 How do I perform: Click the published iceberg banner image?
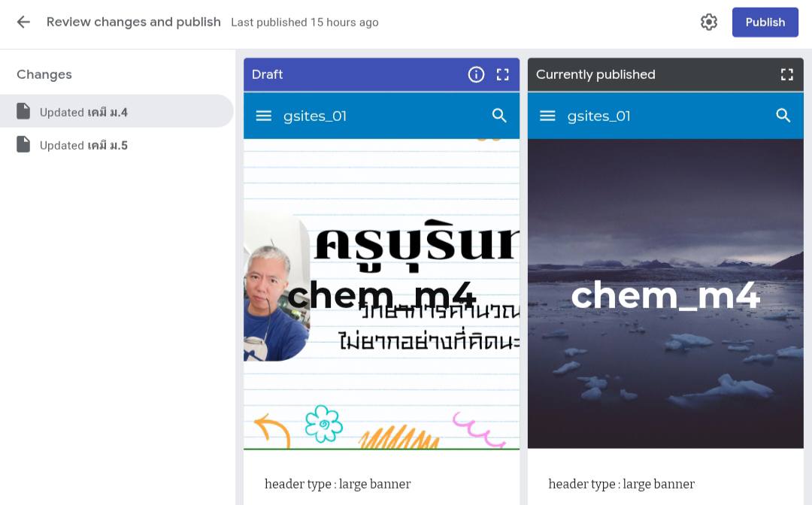point(665,293)
